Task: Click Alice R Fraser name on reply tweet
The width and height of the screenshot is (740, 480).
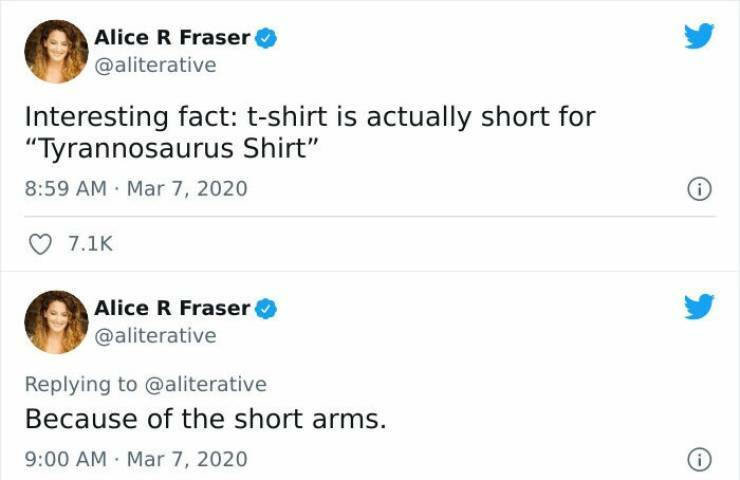Action: pos(171,309)
